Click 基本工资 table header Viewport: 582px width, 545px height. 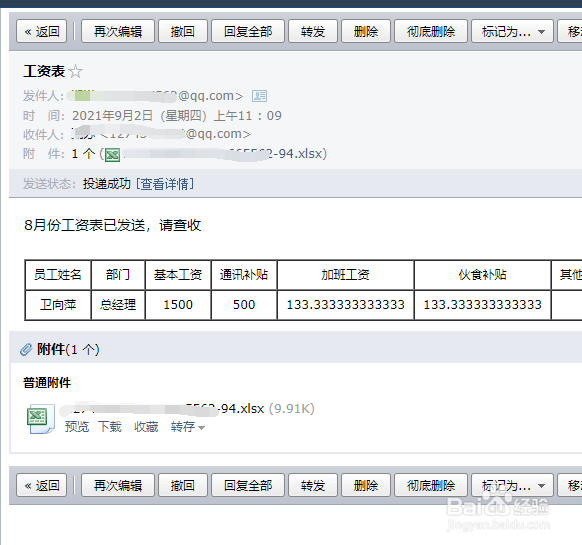coord(178,275)
